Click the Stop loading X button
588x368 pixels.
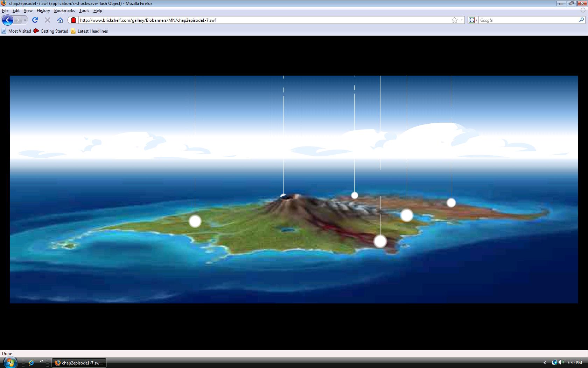[x=48, y=20]
